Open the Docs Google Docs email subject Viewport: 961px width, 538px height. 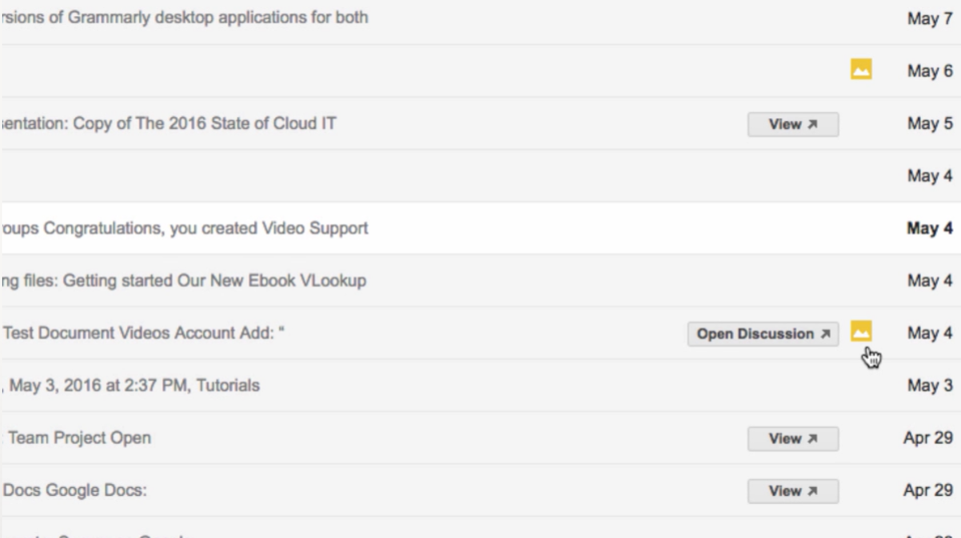pyautogui.click(x=75, y=490)
